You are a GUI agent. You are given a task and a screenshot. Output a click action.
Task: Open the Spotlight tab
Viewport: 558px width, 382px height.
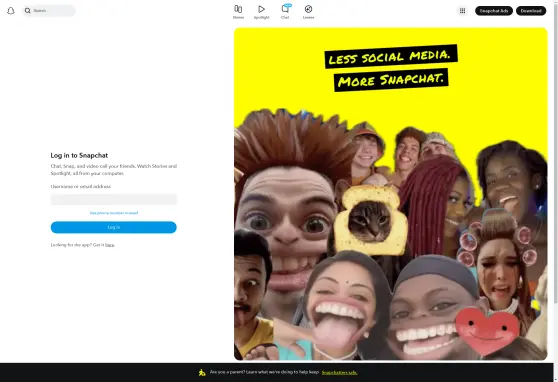(261, 12)
